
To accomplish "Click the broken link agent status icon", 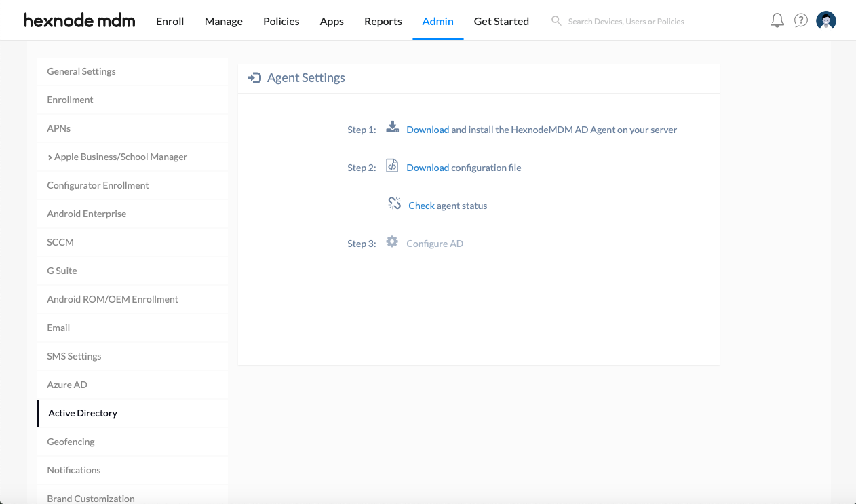I will pos(394,203).
